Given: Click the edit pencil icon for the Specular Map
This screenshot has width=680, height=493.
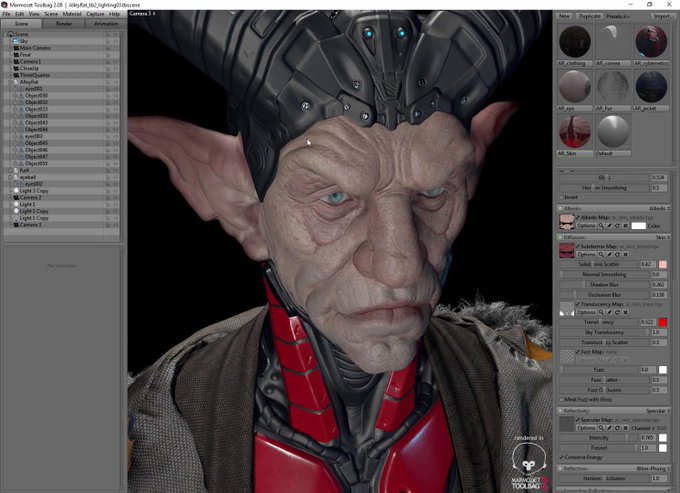Looking at the screenshot, I should point(609,428).
